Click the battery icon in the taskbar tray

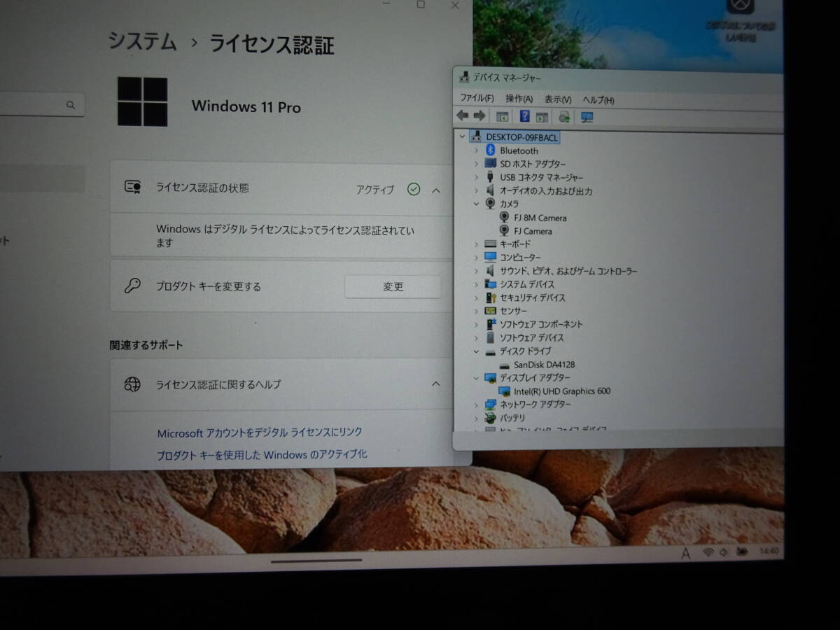click(x=742, y=552)
